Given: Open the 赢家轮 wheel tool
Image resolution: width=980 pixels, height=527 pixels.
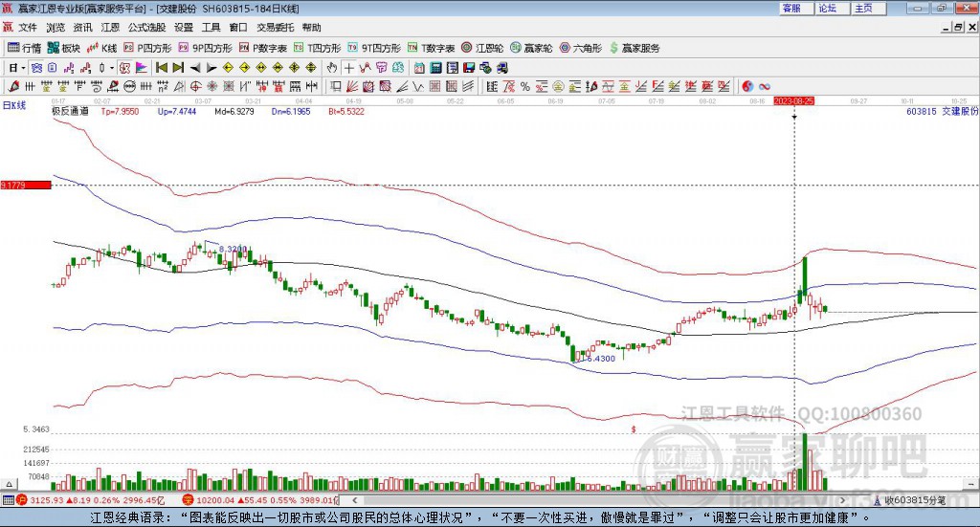Looking at the screenshot, I should [x=531, y=48].
